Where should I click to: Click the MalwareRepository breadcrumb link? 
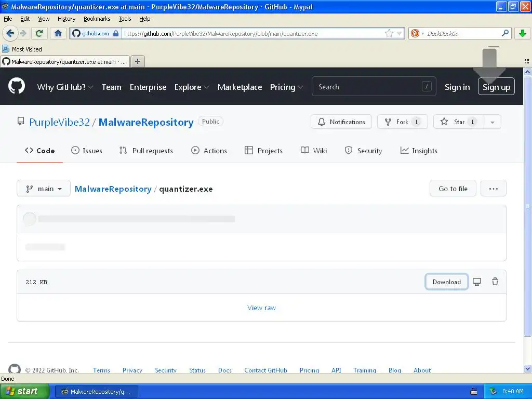point(113,189)
